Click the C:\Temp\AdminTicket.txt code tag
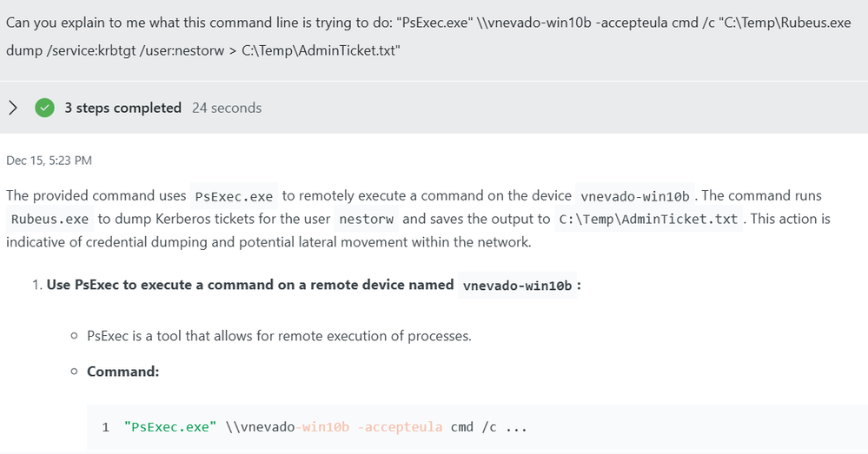The height and width of the screenshot is (454, 868). point(648,220)
